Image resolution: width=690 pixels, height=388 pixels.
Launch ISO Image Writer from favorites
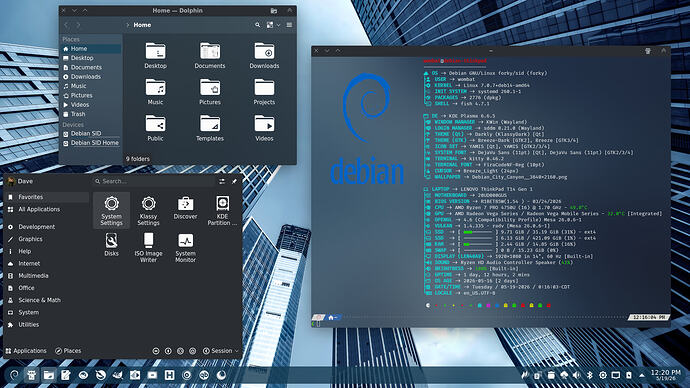148,248
